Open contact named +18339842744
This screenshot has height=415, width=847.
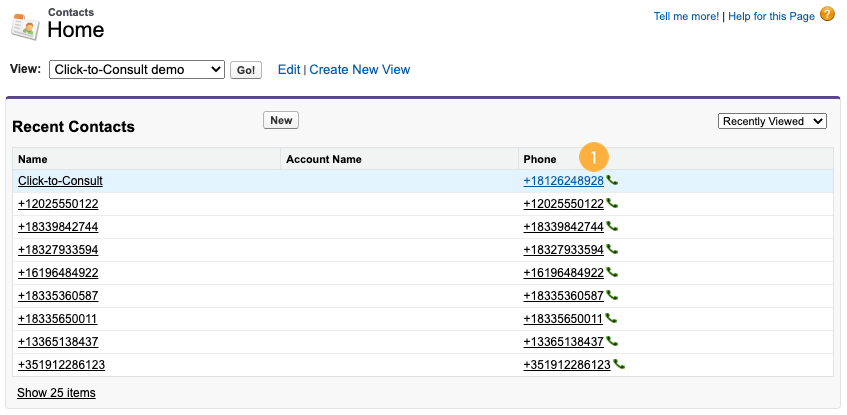click(58, 227)
